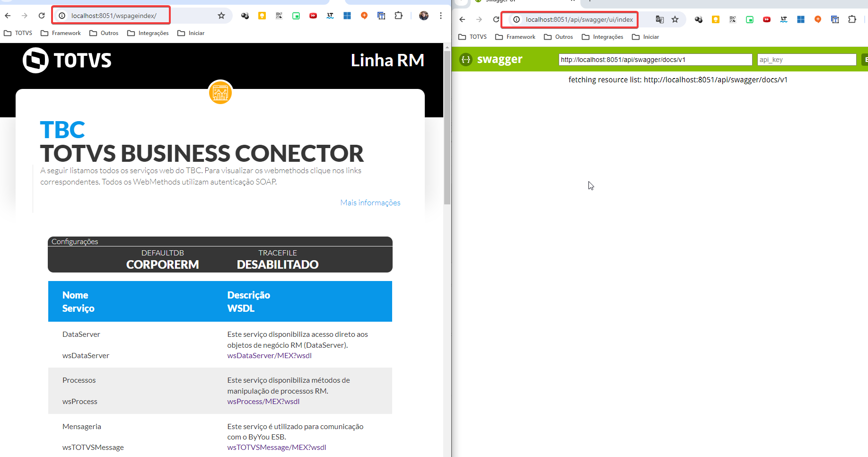Open the red fast-forward extension in left window

[313, 16]
